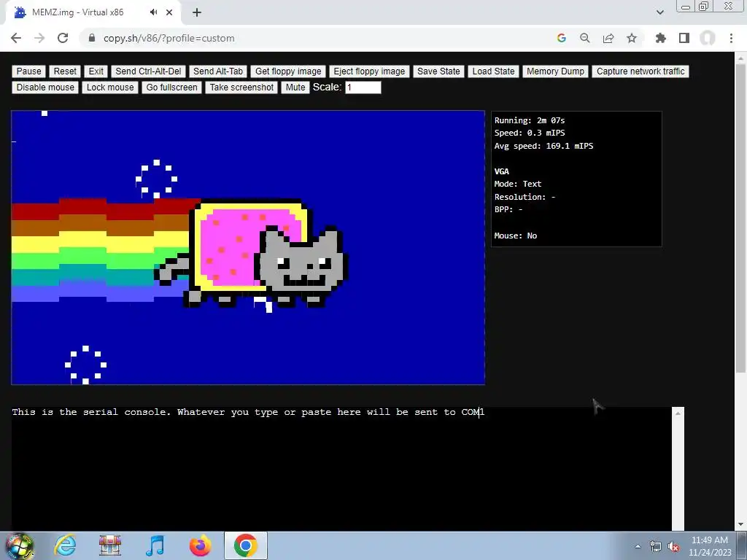
Task: Click the Mouse: No status line
Action: (516, 236)
